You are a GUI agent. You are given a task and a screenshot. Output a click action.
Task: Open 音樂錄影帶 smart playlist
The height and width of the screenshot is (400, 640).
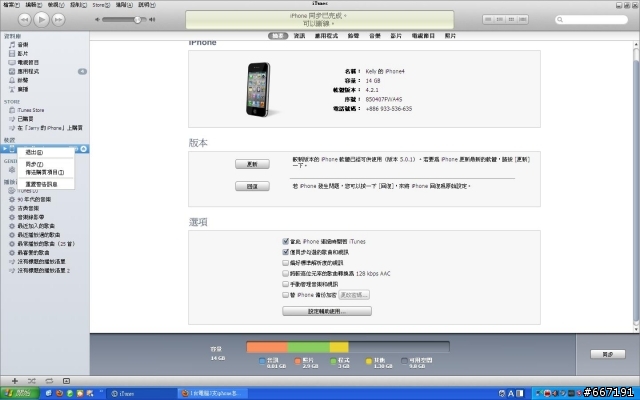click(31, 218)
